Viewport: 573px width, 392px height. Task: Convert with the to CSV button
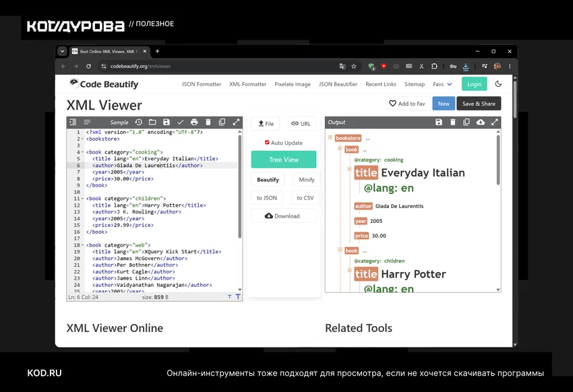[305, 198]
